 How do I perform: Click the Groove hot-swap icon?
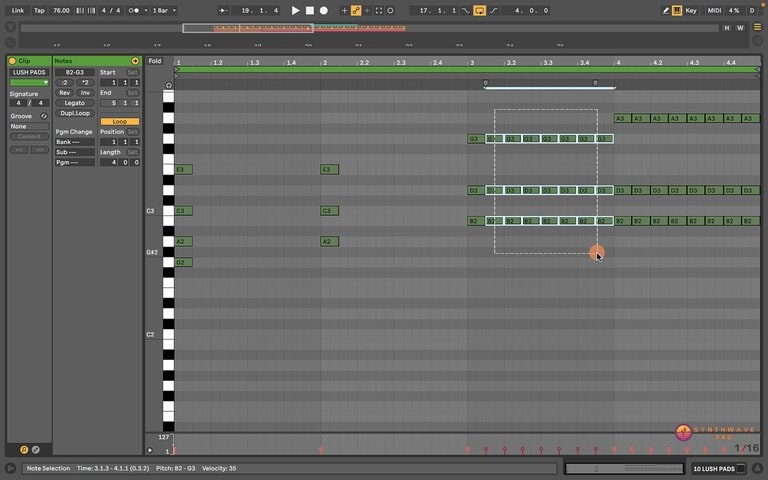click(x=44, y=116)
